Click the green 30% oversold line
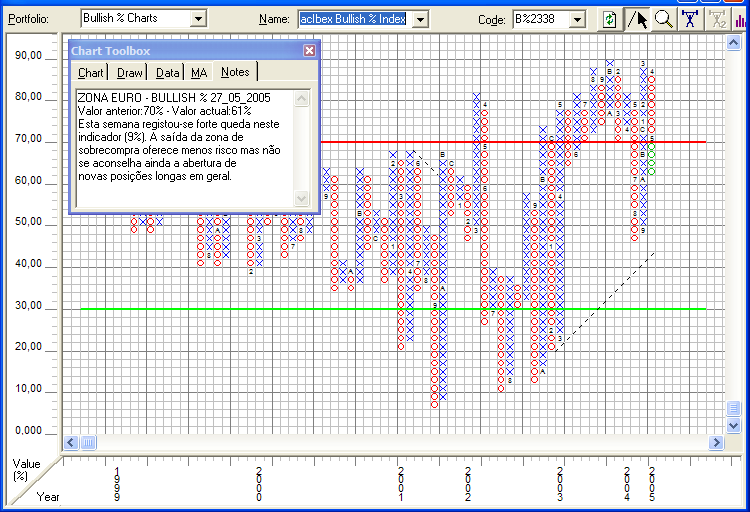Screen dimensions: 750x512 point(393,309)
